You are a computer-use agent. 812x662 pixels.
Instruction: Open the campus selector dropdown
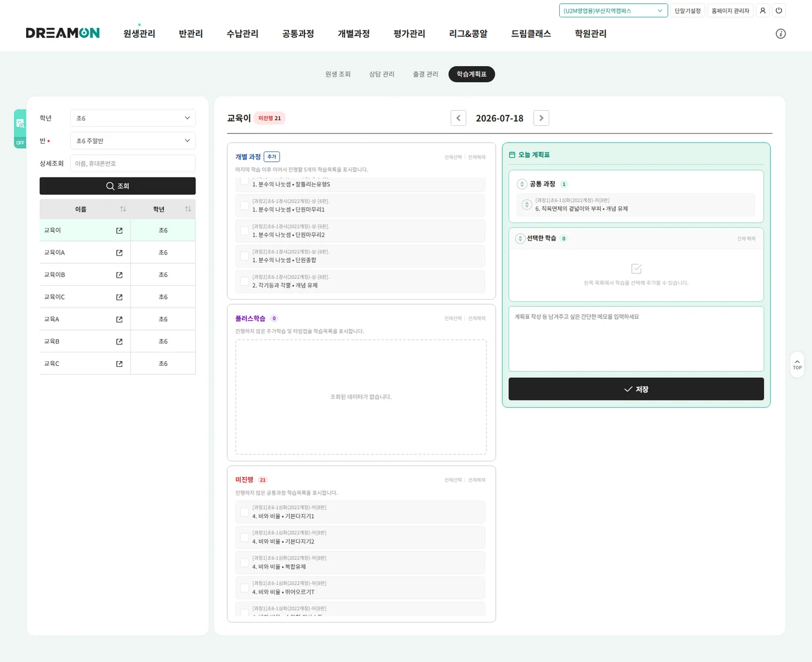pyautogui.click(x=613, y=10)
